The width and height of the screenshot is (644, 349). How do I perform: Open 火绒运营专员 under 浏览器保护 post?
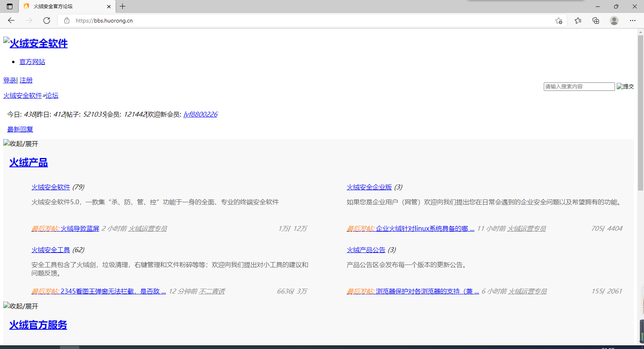(x=527, y=291)
